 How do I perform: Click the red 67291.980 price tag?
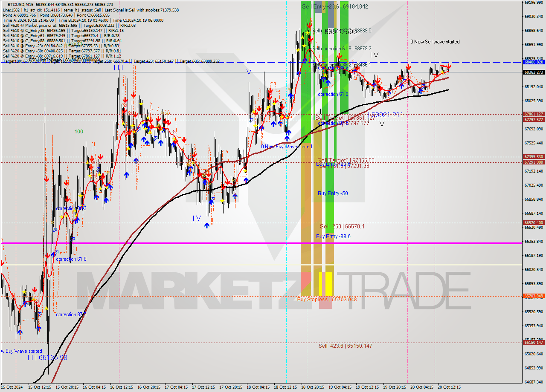(533, 162)
